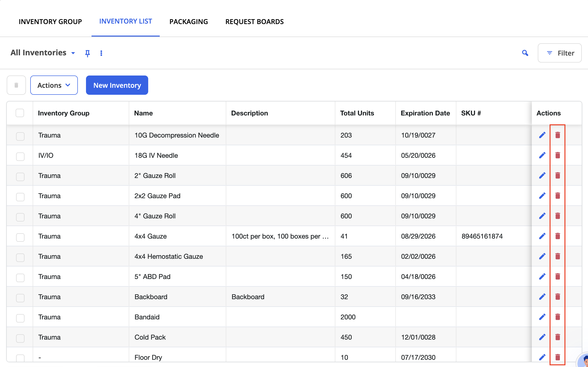Viewport: 588px width, 367px height.
Task: Tick the 4x4 Gauze row checkbox
Action: 20,237
